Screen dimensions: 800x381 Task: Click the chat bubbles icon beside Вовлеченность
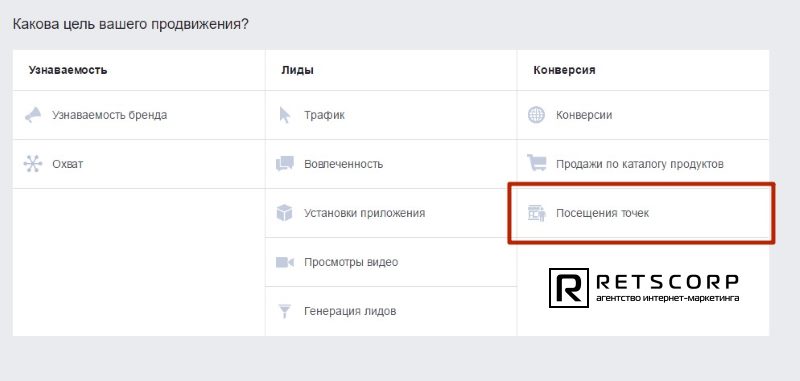pos(284,164)
